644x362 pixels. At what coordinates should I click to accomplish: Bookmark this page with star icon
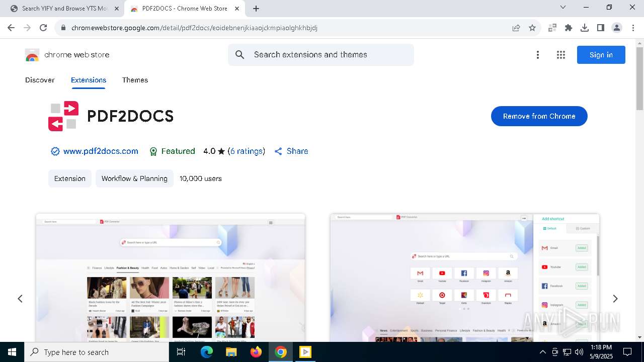click(532, 28)
